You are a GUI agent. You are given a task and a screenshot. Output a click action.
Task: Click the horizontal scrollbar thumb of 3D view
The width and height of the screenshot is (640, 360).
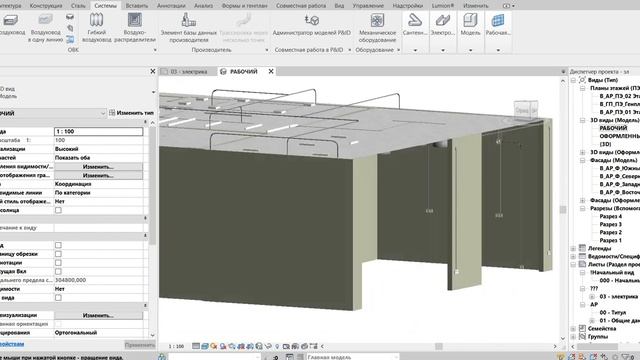pos(439,346)
